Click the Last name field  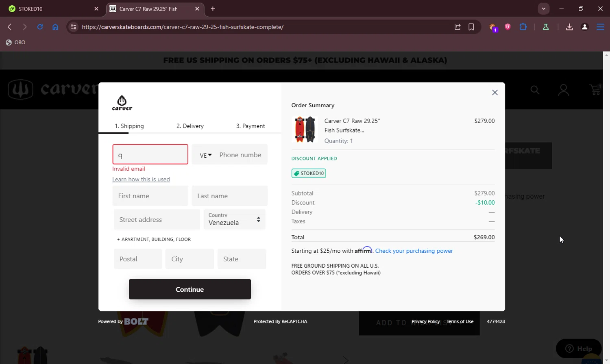pyautogui.click(x=229, y=196)
